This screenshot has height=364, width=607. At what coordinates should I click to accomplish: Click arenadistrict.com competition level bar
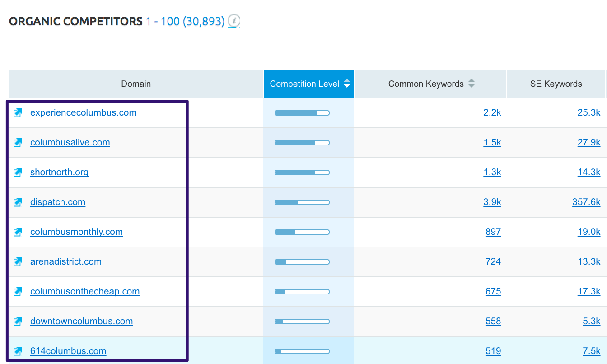coord(302,262)
